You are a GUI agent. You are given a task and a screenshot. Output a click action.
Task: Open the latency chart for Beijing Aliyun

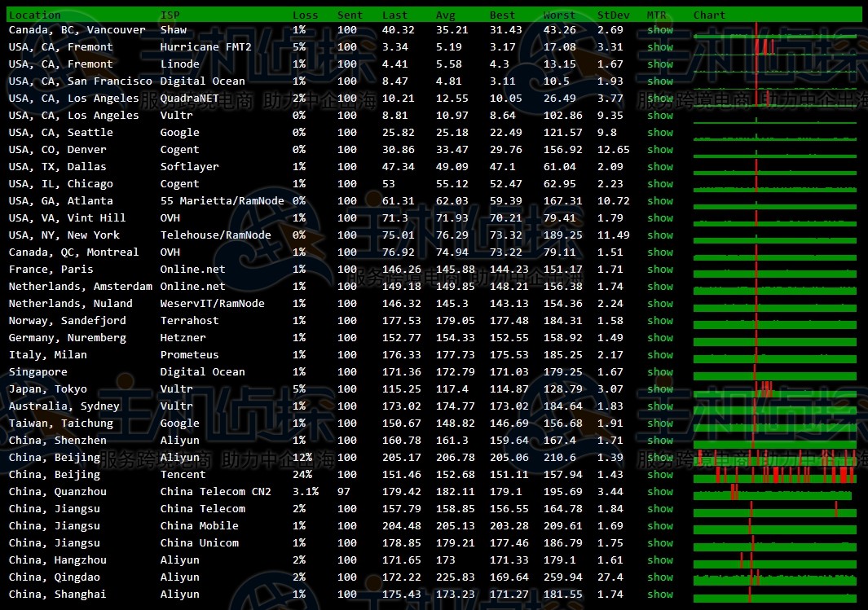pos(774,459)
